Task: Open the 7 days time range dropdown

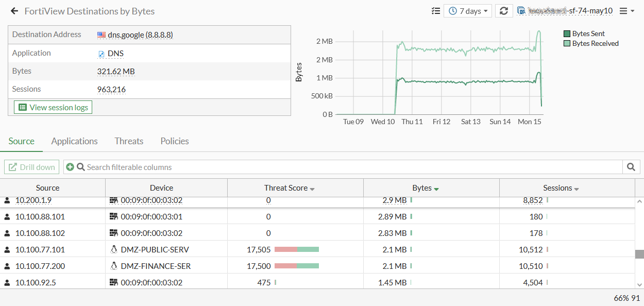Action: (x=468, y=11)
